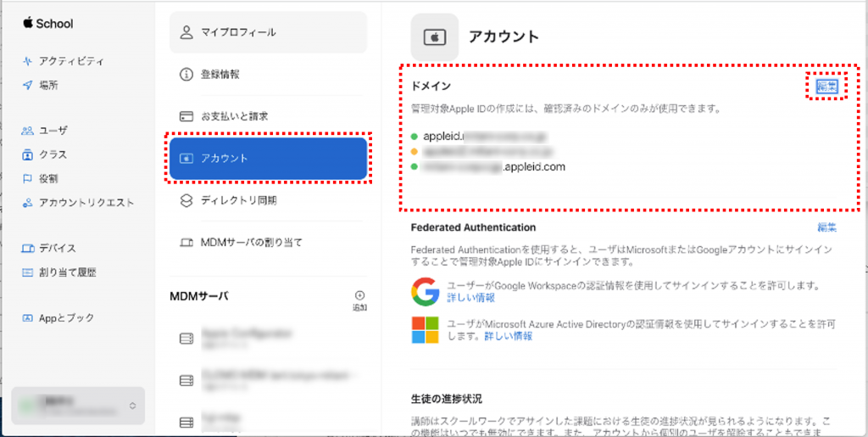
Task: Add a new MDM server
Action: point(359,300)
